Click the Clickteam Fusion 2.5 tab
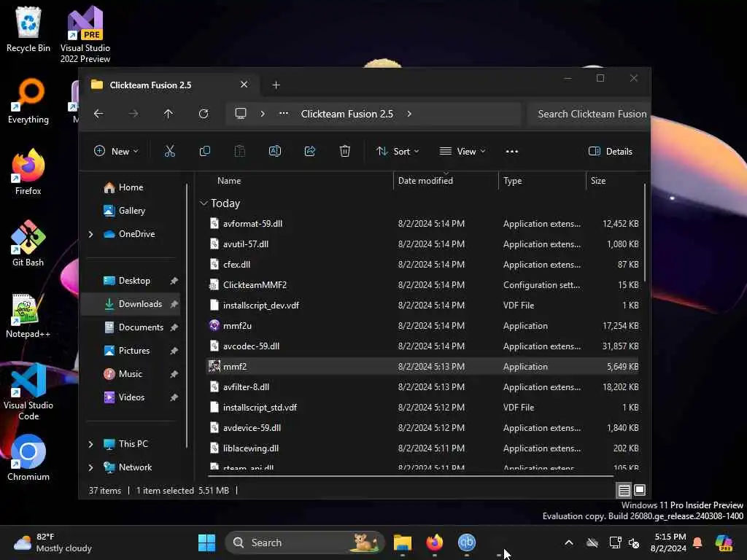 tap(169, 85)
